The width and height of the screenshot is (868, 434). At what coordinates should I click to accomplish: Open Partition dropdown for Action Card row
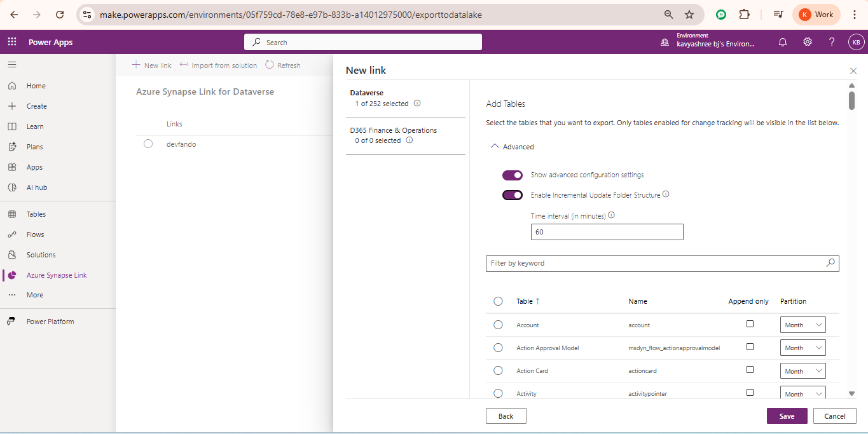pos(803,371)
